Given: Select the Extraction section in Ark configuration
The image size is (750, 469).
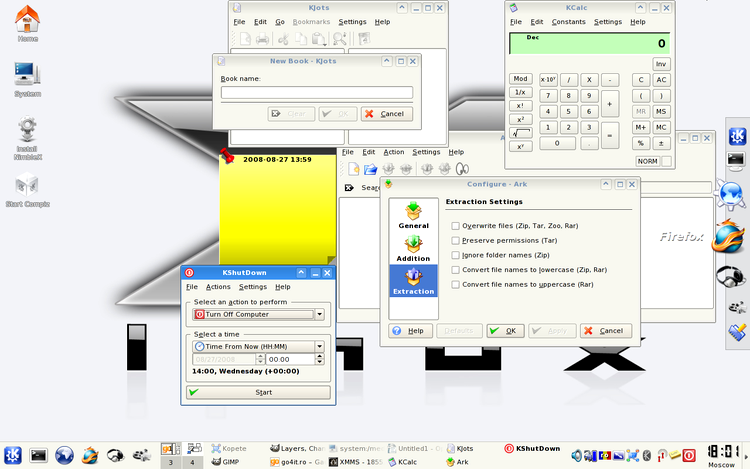Looking at the screenshot, I should (x=413, y=279).
